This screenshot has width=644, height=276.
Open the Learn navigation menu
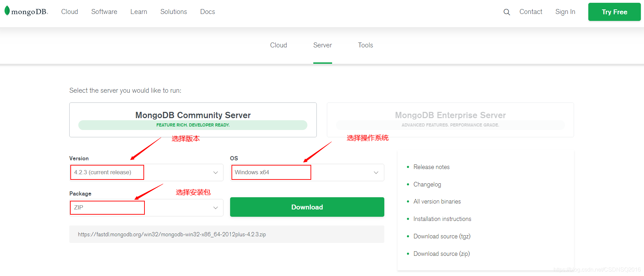[139, 12]
